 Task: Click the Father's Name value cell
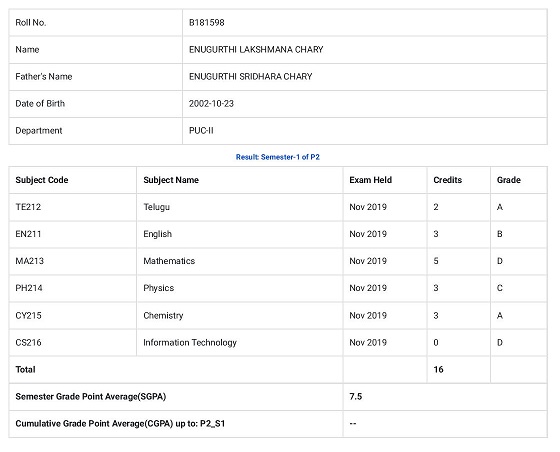[365, 77]
